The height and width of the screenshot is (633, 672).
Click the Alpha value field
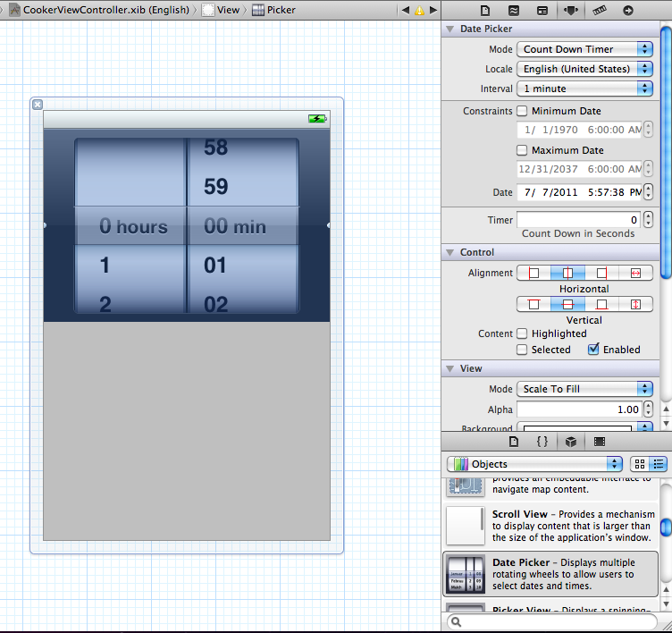[579, 409]
